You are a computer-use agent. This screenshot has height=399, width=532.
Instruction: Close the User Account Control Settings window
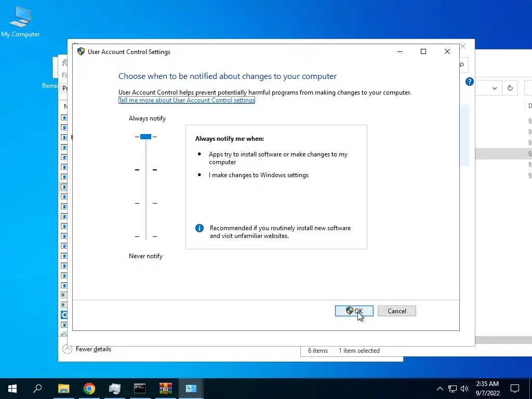(447, 51)
